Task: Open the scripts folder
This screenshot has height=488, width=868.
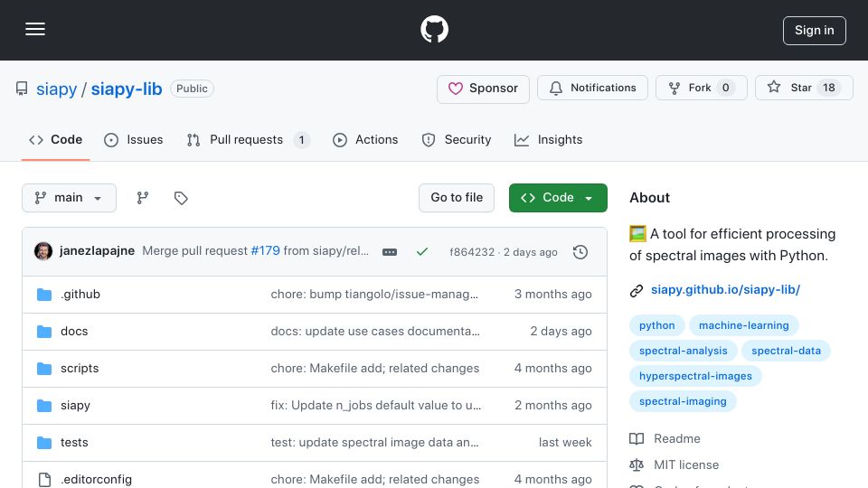Action: point(80,369)
